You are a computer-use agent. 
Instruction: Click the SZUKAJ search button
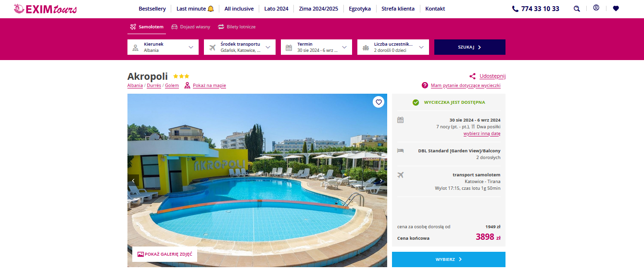tap(470, 47)
